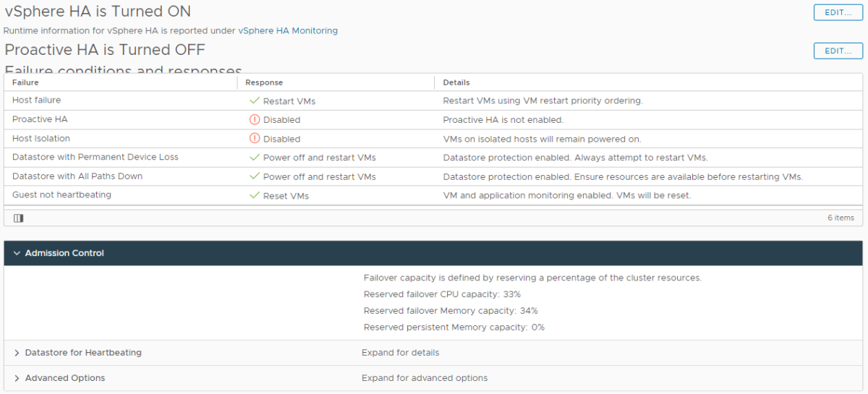Open column chooser icon below table

[19, 218]
